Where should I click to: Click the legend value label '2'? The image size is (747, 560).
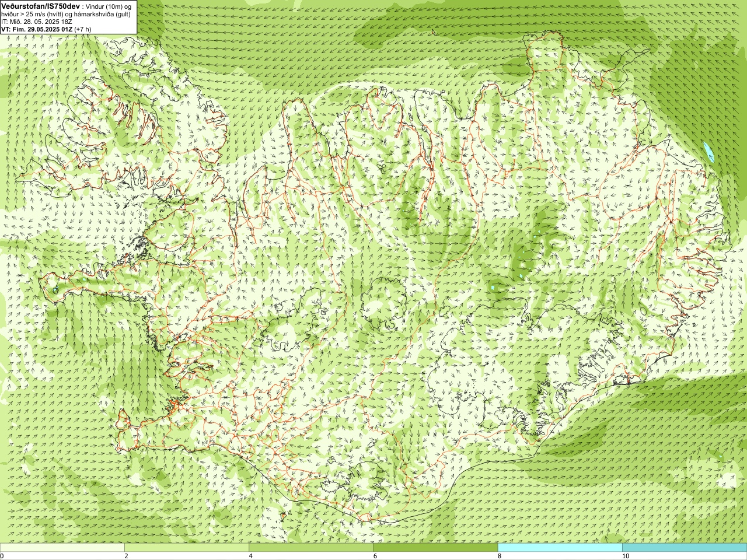point(126,556)
